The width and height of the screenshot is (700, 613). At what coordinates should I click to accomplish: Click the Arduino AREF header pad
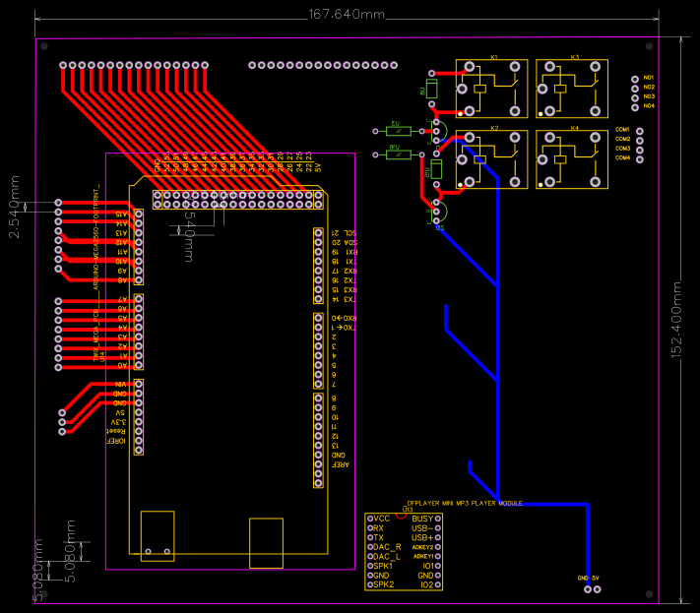[318, 464]
